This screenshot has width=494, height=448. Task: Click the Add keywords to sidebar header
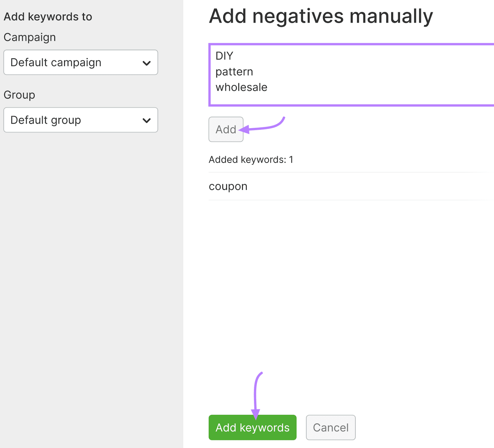click(x=48, y=16)
